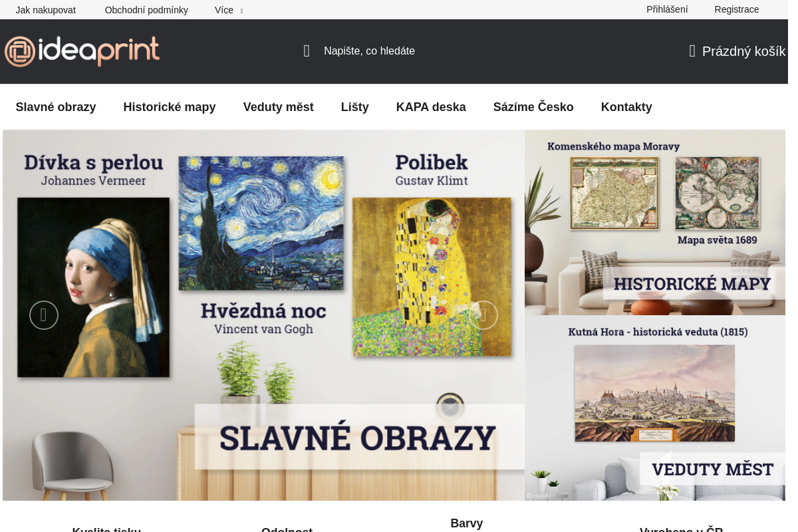Click the Mapa světa 1689 image
The width and height of the screenshot is (798, 532).
[x=718, y=194]
